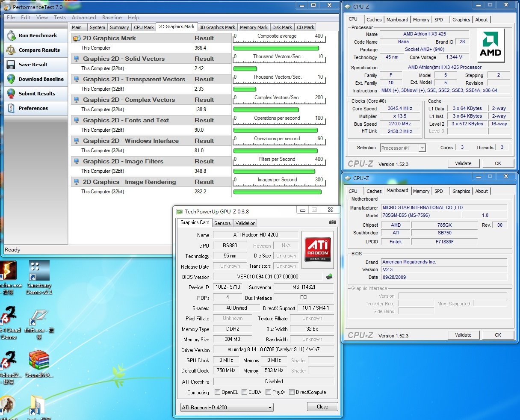Viewport: 520px width, 420px height.
Task: Open the ATI Radeon HD 4200 card dropdown
Action: (227, 408)
